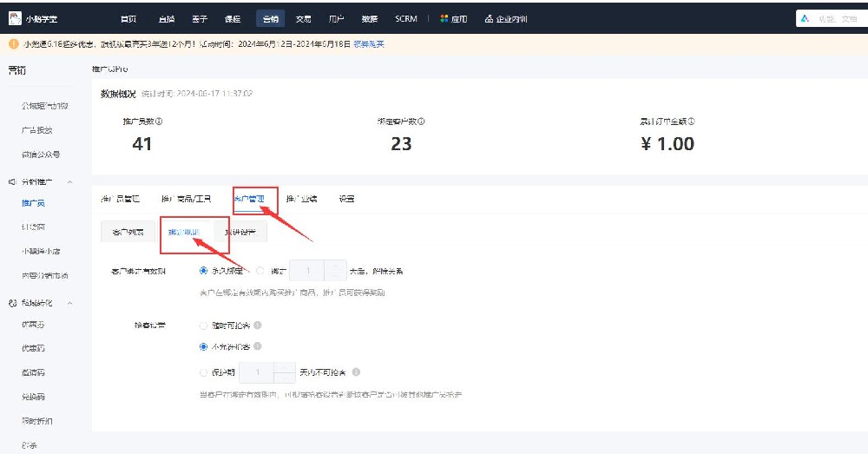Click the help icon beside 绑定客户数

[421, 122]
